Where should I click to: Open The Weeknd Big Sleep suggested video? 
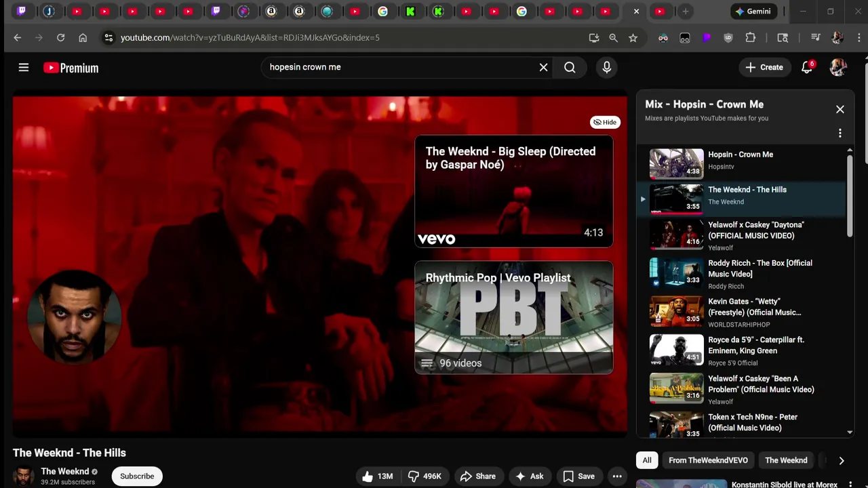tap(513, 192)
